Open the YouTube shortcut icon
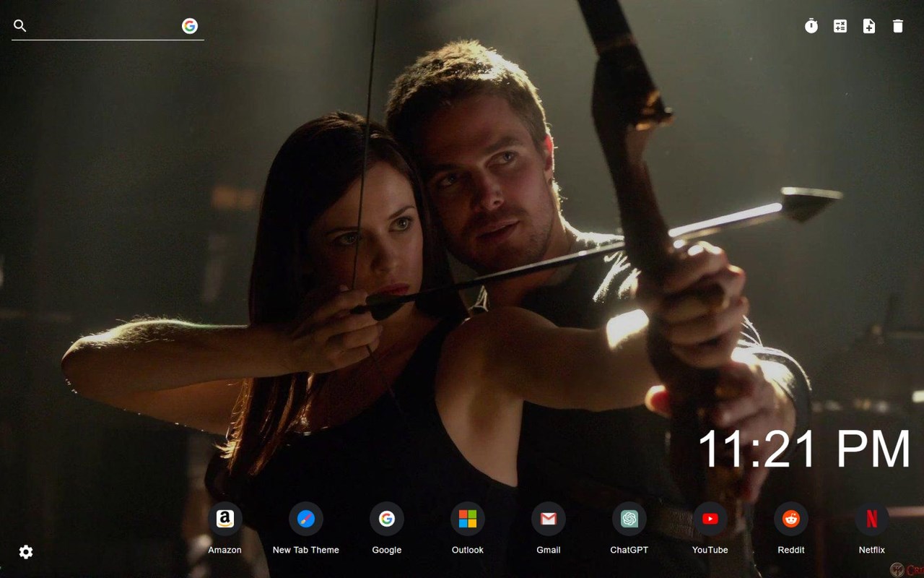This screenshot has width=924, height=578. coord(710,519)
